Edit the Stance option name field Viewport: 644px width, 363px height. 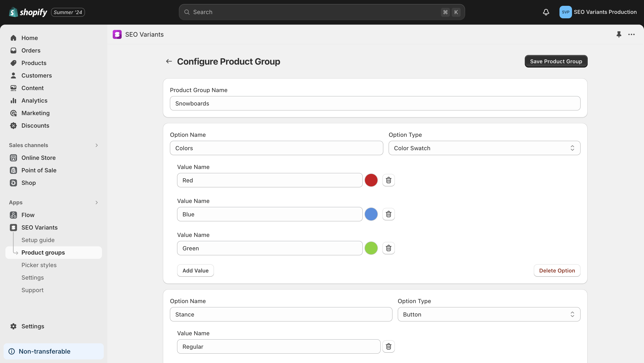281,314
